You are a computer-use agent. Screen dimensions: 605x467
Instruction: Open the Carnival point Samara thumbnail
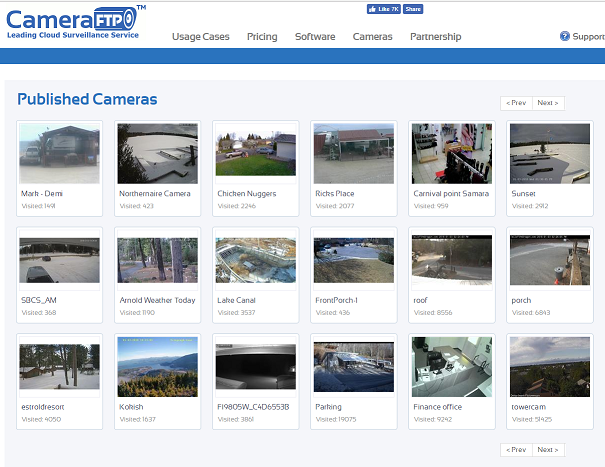451,153
